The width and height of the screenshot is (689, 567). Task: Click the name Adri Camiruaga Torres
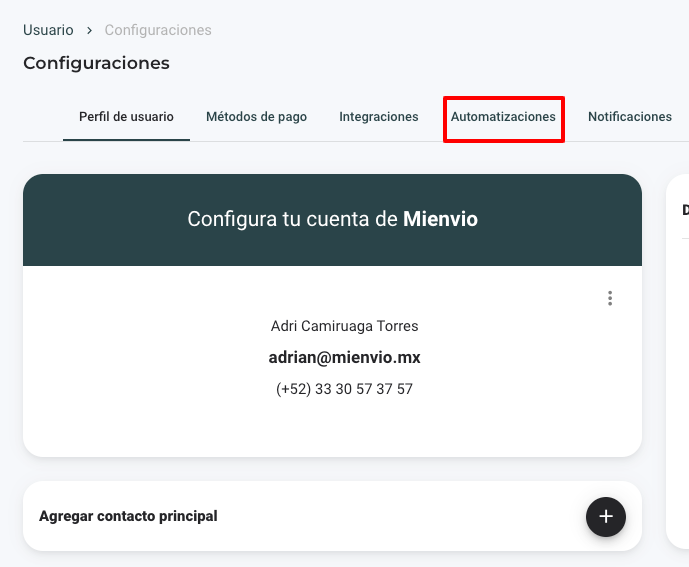click(x=344, y=326)
